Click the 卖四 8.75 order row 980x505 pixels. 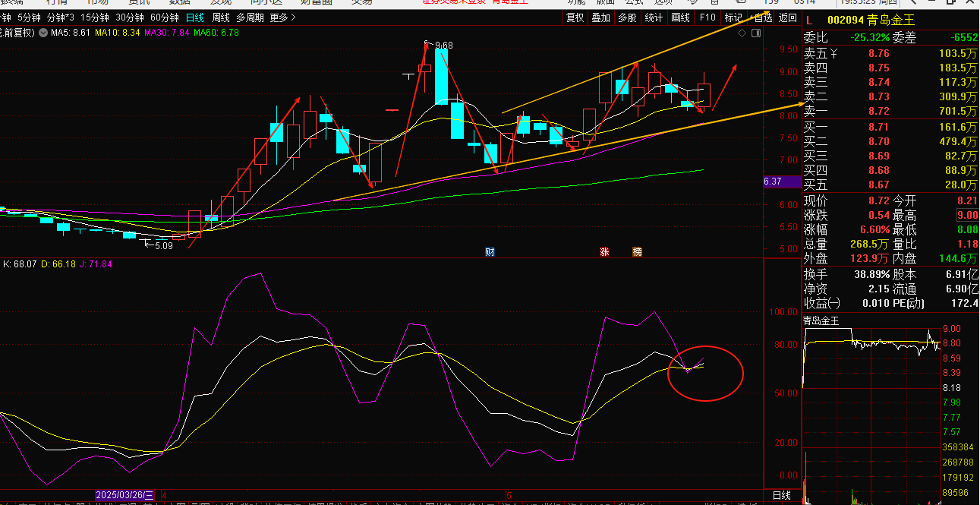click(x=890, y=68)
